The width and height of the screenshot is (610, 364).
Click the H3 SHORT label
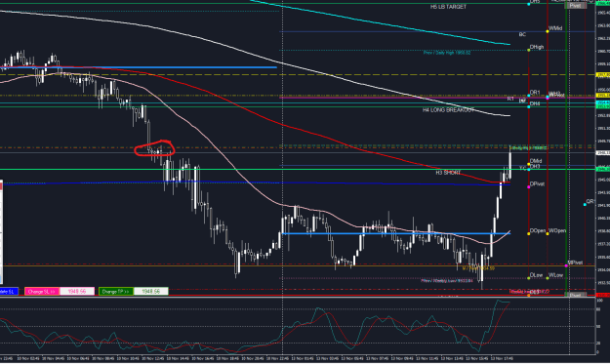[x=448, y=173]
